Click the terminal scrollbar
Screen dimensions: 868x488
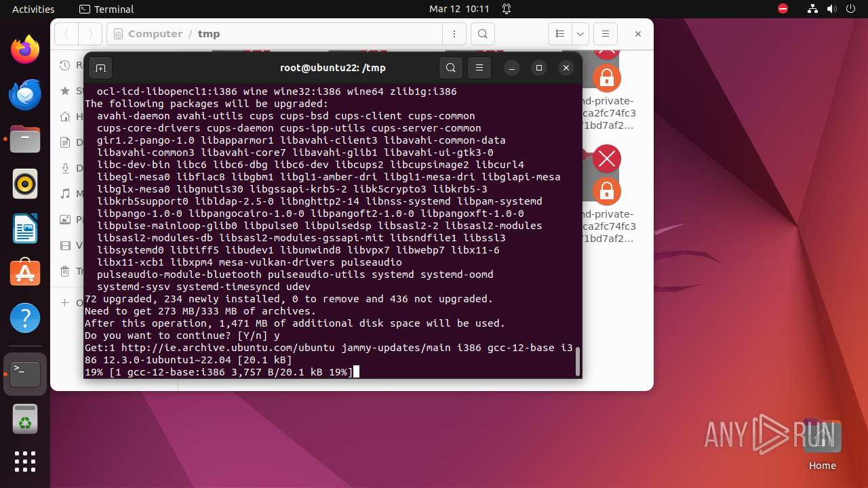click(578, 361)
